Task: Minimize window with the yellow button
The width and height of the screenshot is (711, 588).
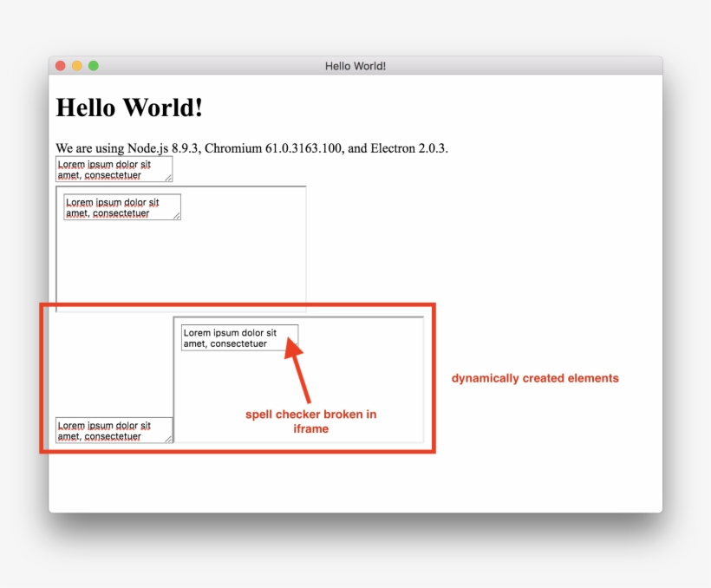Action: (77, 66)
